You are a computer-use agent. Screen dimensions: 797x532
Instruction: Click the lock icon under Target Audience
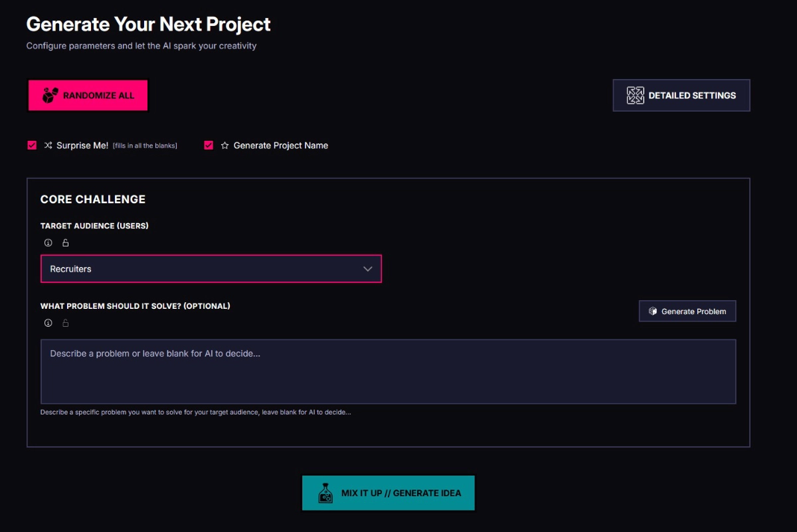[65, 243]
